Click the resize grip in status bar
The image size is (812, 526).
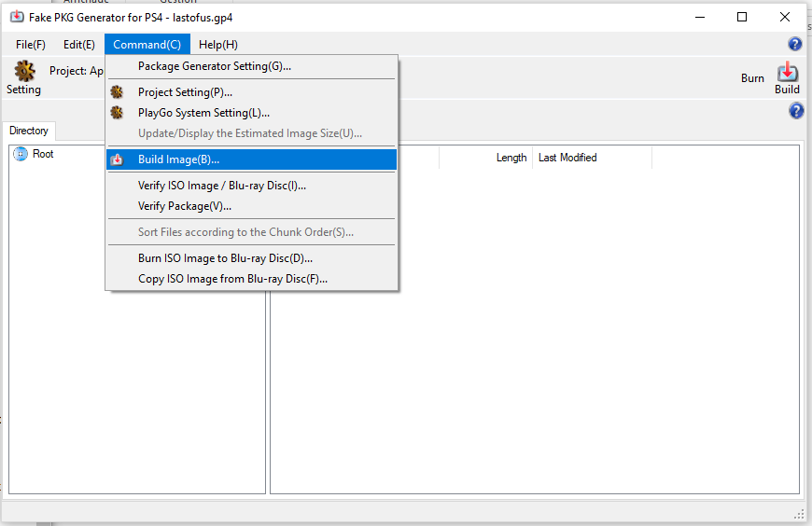coord(799,514)
